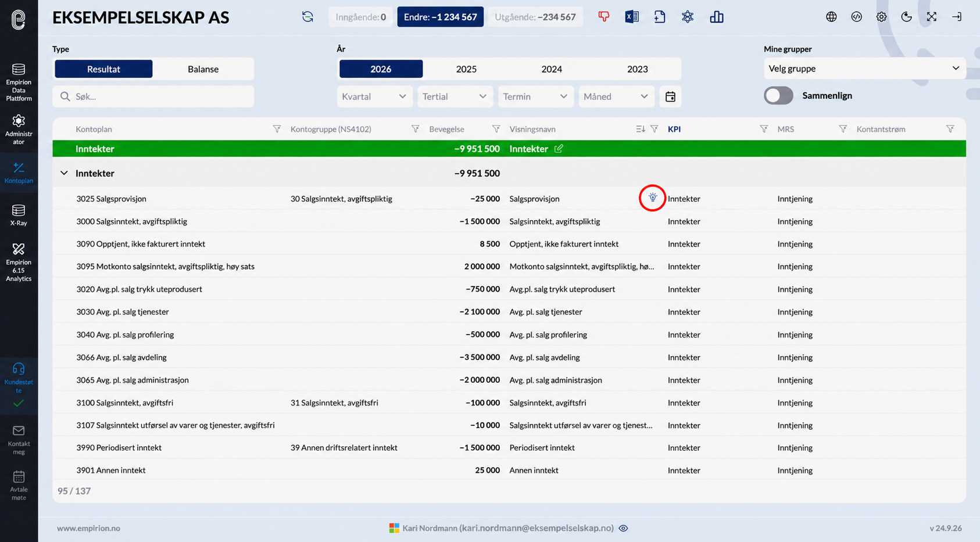This screenshot has height=542, width=980.
Task: Click into the Søk search field
Action: point(153,96)
